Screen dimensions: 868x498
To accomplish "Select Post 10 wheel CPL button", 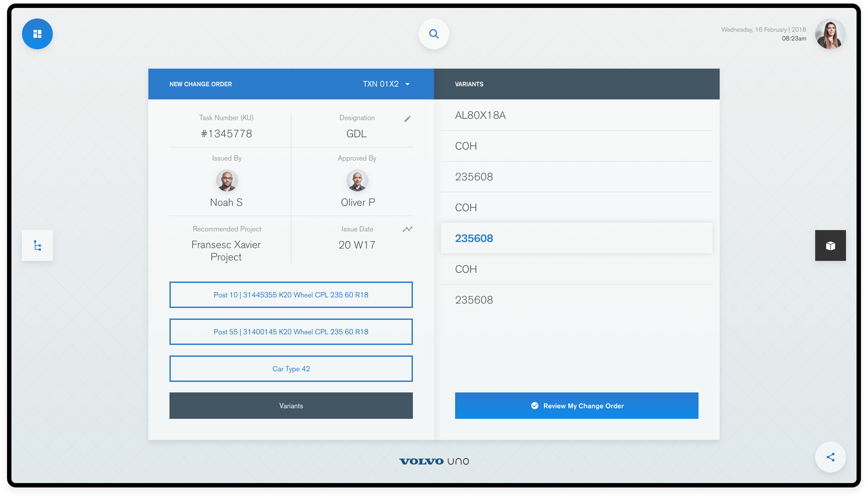I will [x=291, y=295].
